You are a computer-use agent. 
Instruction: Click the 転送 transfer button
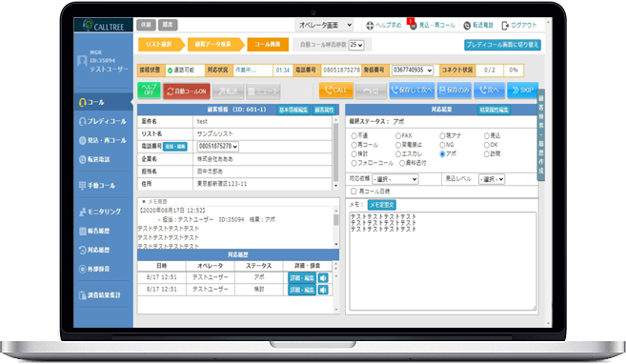(229, 91)
